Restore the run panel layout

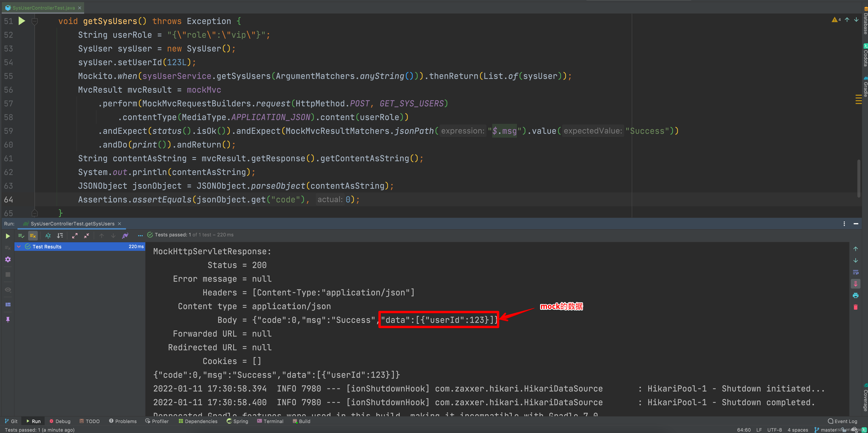click(8, 304)
